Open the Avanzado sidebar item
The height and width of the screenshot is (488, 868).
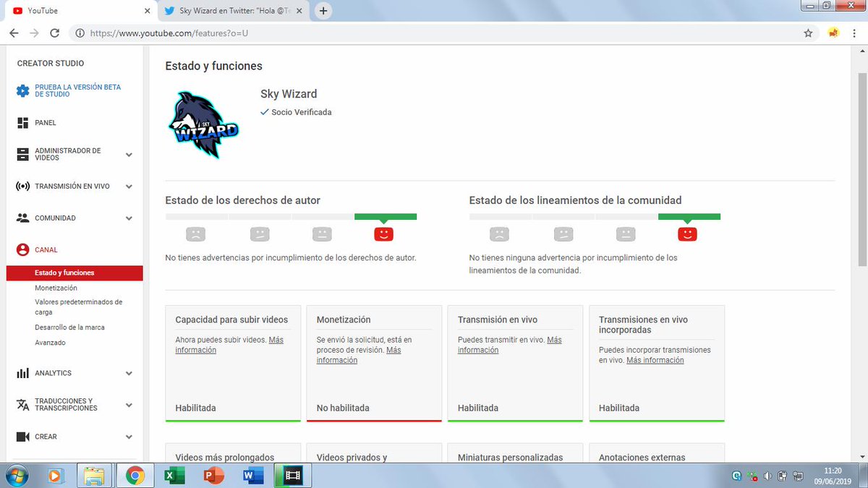click(50, 343)
